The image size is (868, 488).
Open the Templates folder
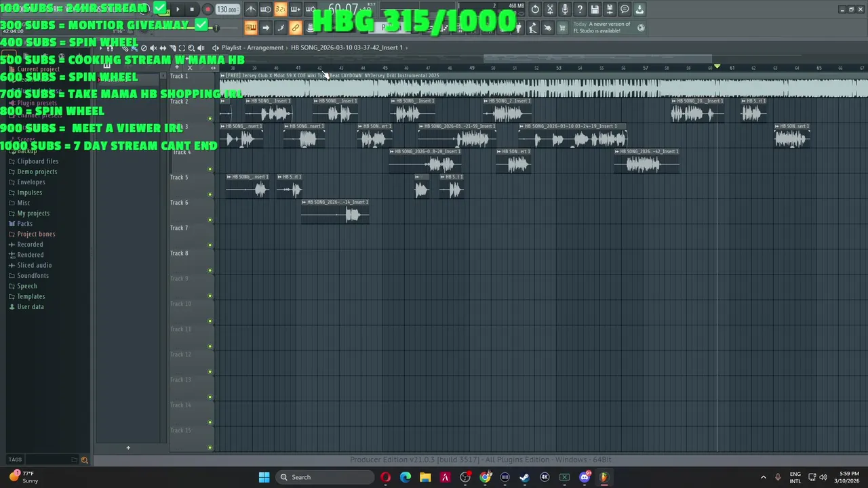coord(31,296)
